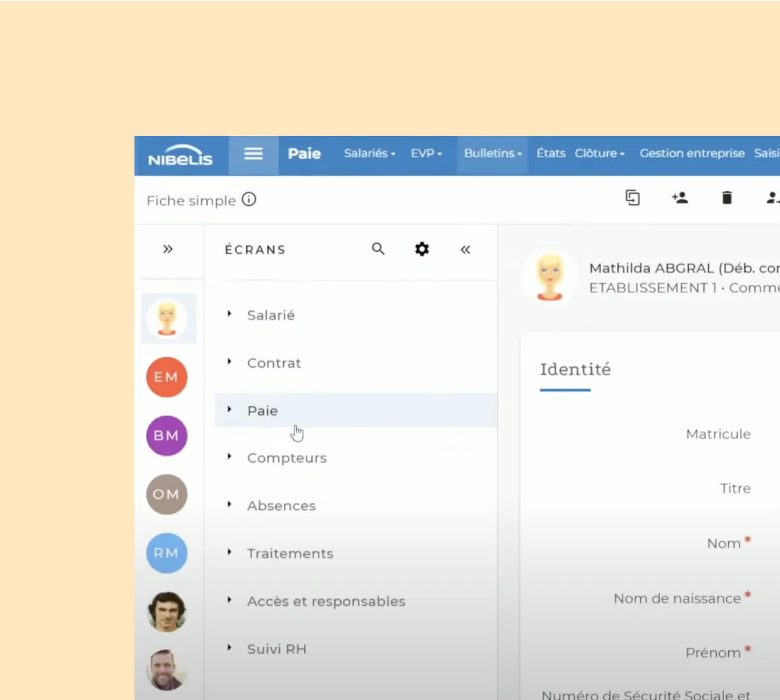This screenshot has height=700, width=780.
Task: Click the duplicate employee record icon
Action: coord(633,198)
